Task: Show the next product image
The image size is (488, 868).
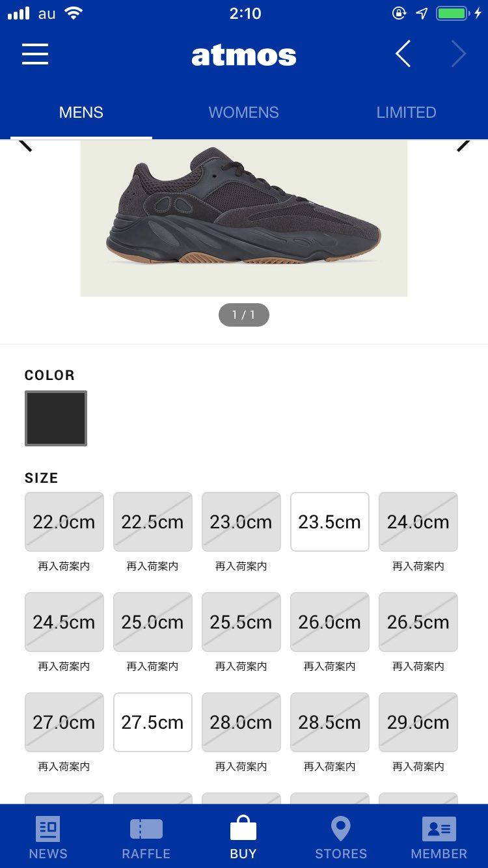Action: (463, 144)
